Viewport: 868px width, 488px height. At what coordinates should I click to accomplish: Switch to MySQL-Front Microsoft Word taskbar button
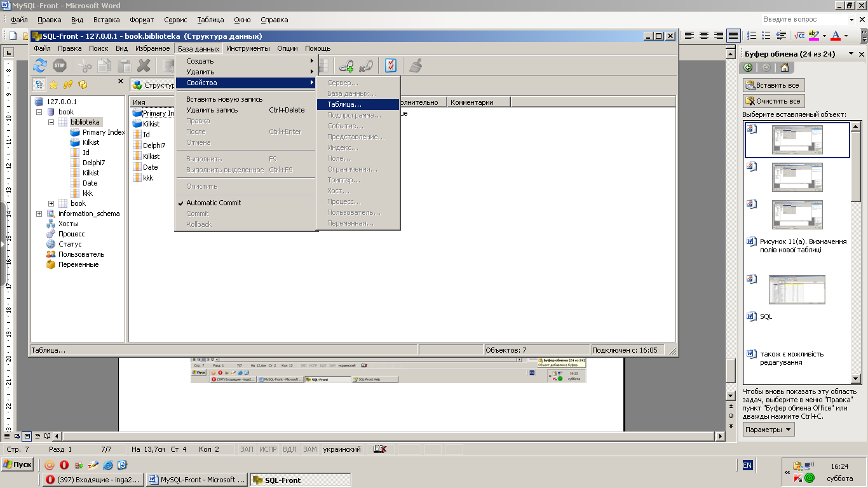tap(197, 480)
